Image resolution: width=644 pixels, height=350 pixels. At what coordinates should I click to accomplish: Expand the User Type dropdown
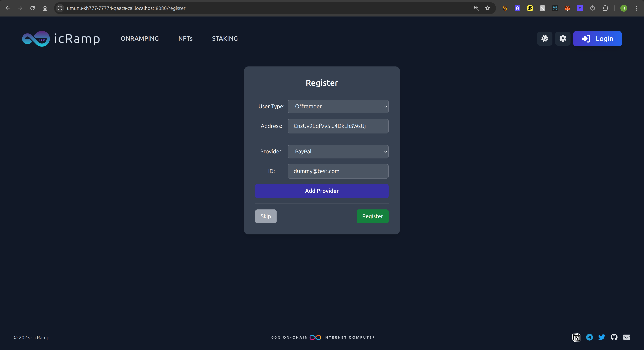tap(338, 107)
